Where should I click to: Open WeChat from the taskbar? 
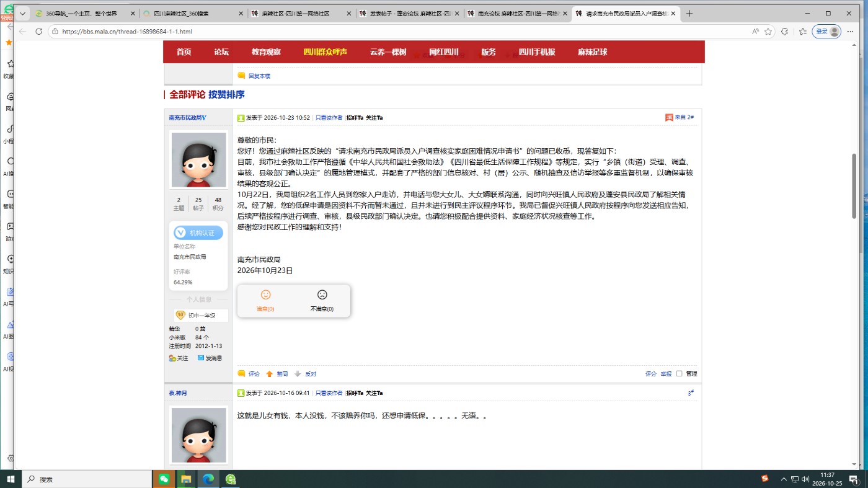coord(164,479)
